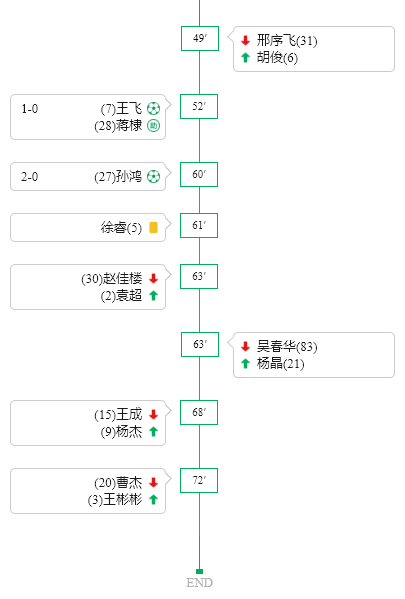Click the green arrow next to 王彬彬

pos(154,499)
